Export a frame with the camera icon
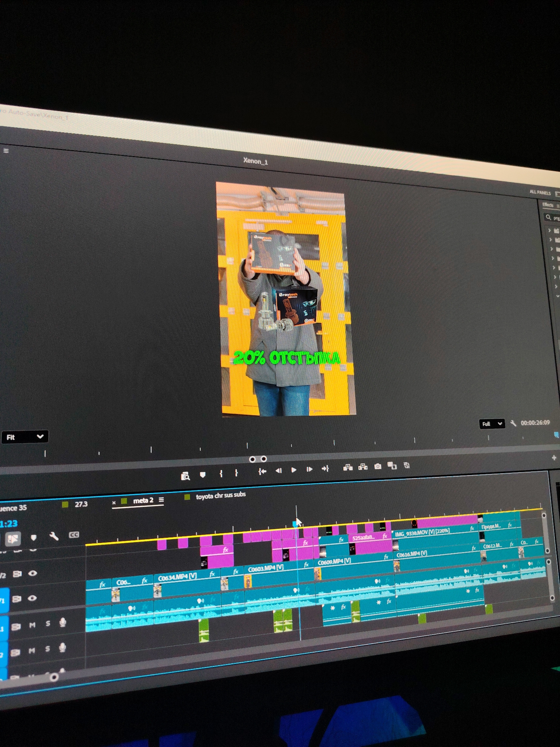The height and width of the screenshot is (747, 560). tap(378, 466)
